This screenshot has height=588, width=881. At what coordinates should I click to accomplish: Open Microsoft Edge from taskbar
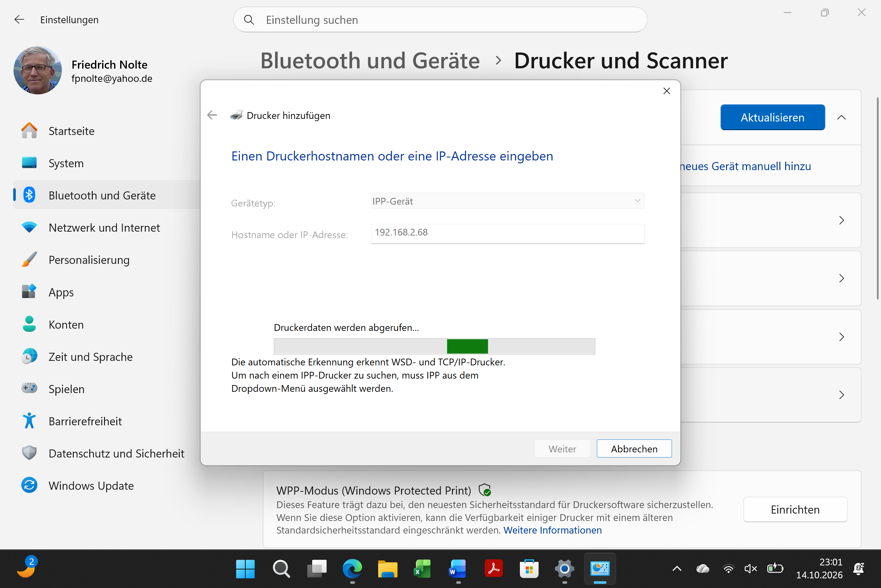point(352,569)
